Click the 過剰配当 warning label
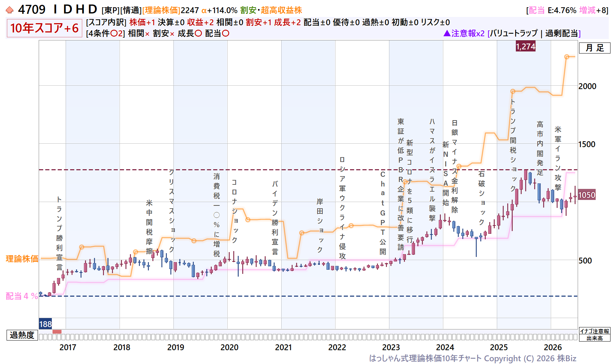Image resolution: width=615 pixels, height=364 pixels. point(561,33)
